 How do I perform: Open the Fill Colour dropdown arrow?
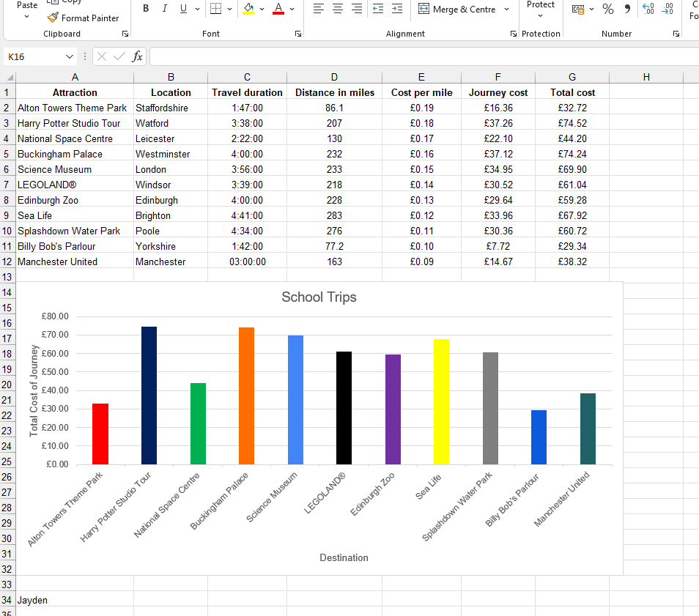click(x=262, y=9)
